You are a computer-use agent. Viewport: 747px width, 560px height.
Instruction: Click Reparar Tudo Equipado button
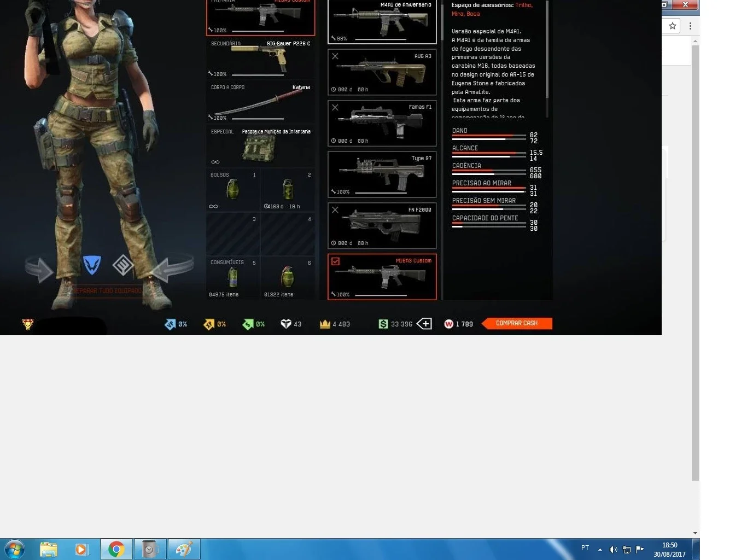coord(108,291)
